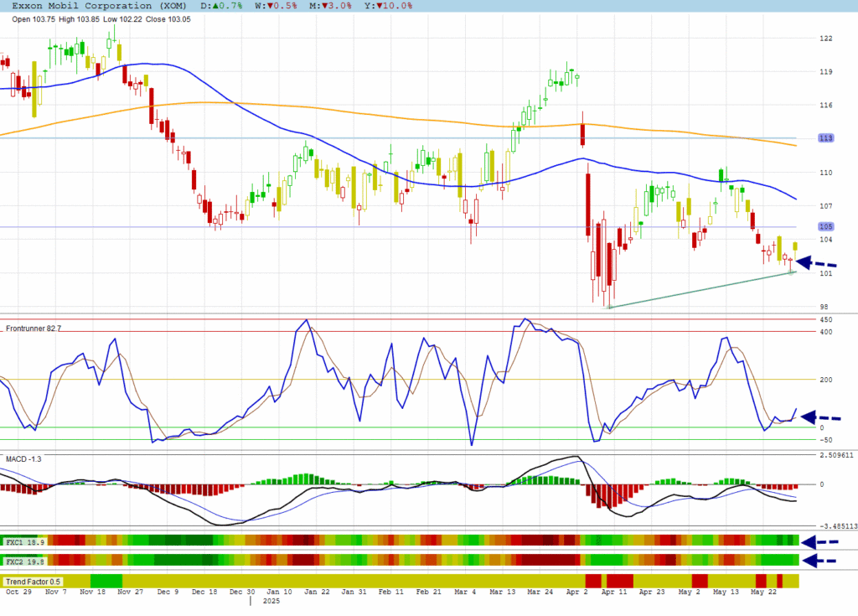Click the 'Apr 11' date label

(x=614, y=592)
